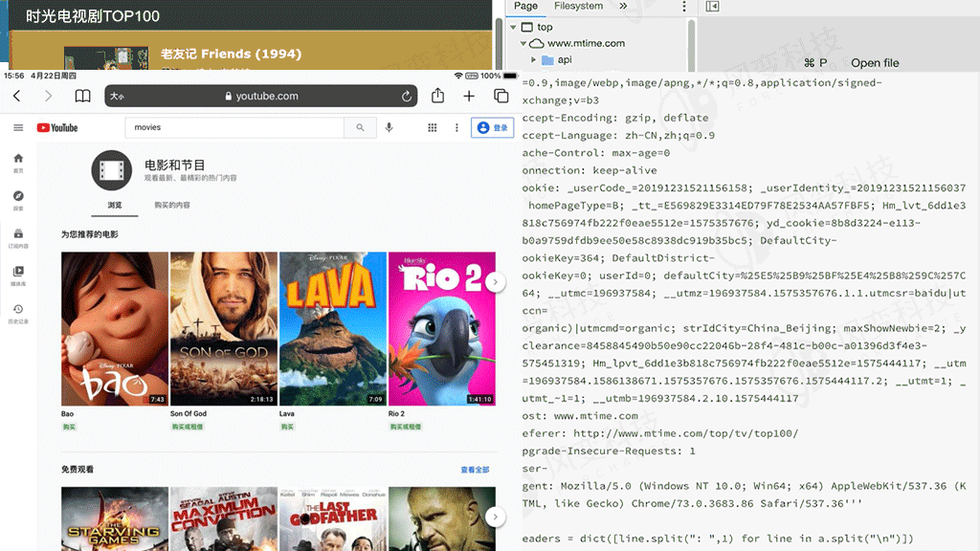980x551 pixels.
Task: Click the Lava title link
Action: click(x=286, y=413)
